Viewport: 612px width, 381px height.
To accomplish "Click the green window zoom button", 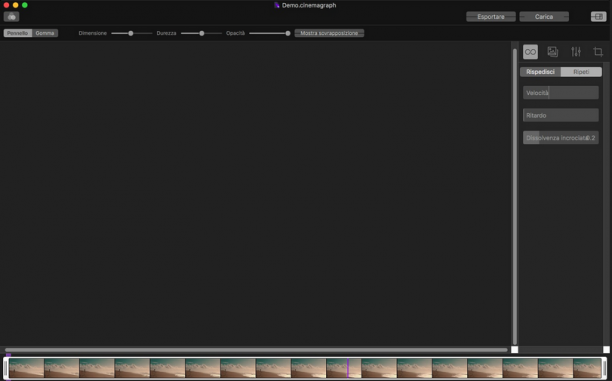I will click(x=25, y=5).
